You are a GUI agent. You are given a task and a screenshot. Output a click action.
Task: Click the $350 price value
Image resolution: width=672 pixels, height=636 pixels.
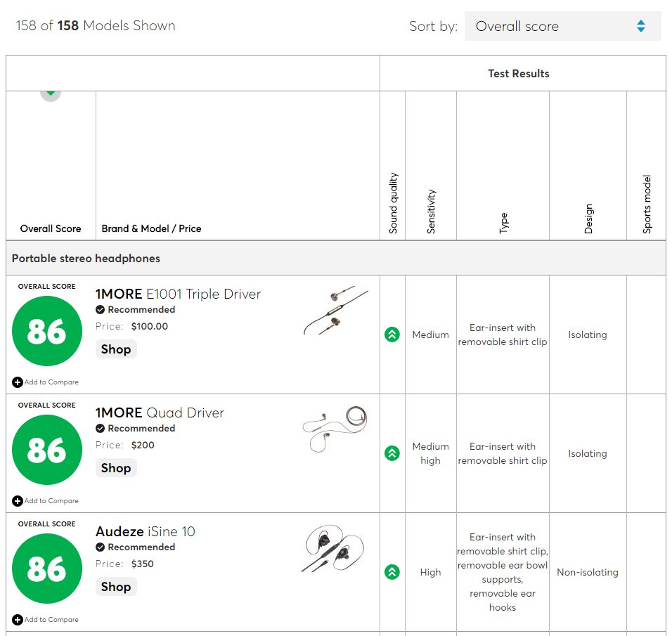142,564
